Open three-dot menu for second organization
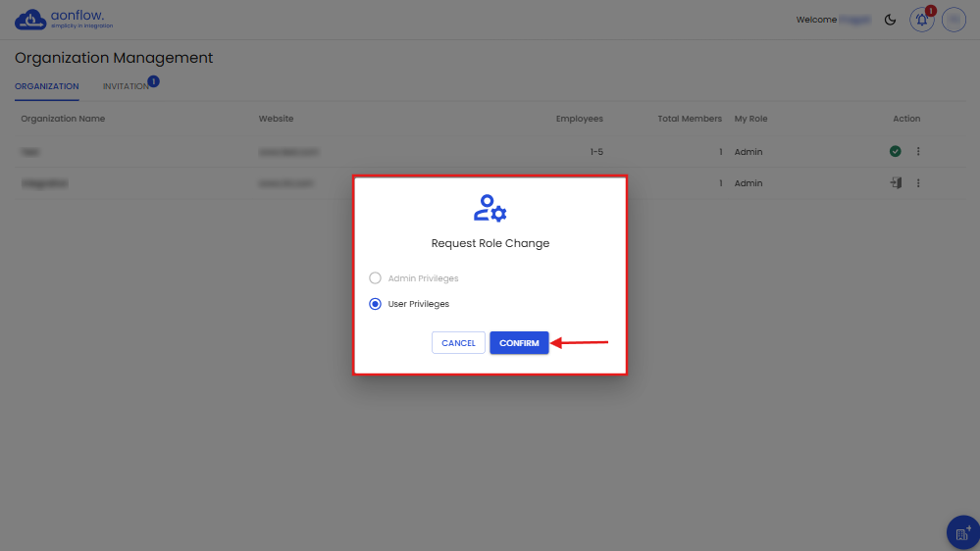 tap(918, 183)
